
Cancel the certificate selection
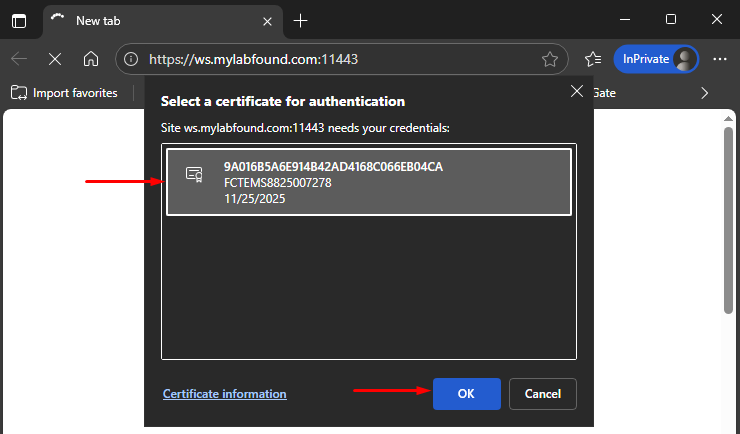[543, 394]
